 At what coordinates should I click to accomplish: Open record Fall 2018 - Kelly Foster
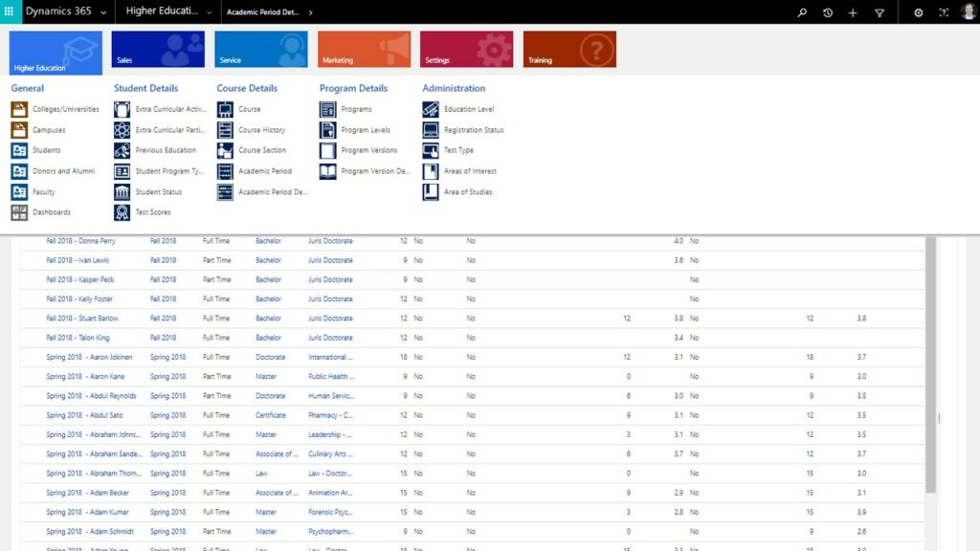[x=79, y=298]
